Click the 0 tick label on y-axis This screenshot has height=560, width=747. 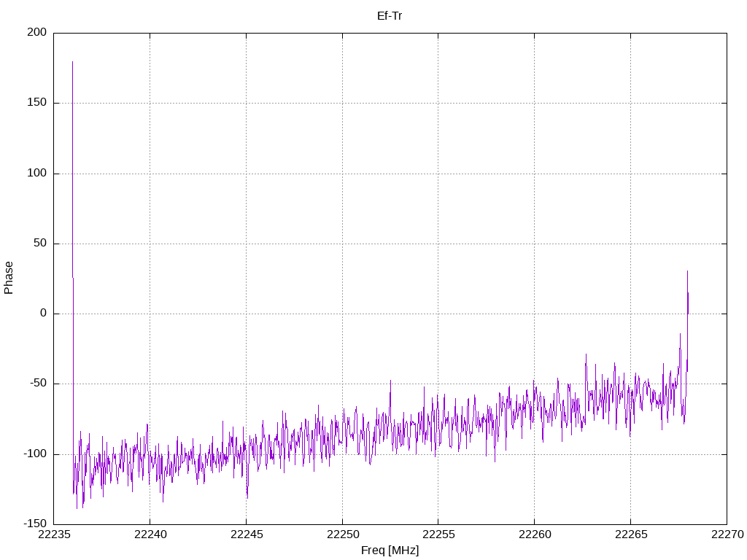pyautogui.click(x=44, y=314)
